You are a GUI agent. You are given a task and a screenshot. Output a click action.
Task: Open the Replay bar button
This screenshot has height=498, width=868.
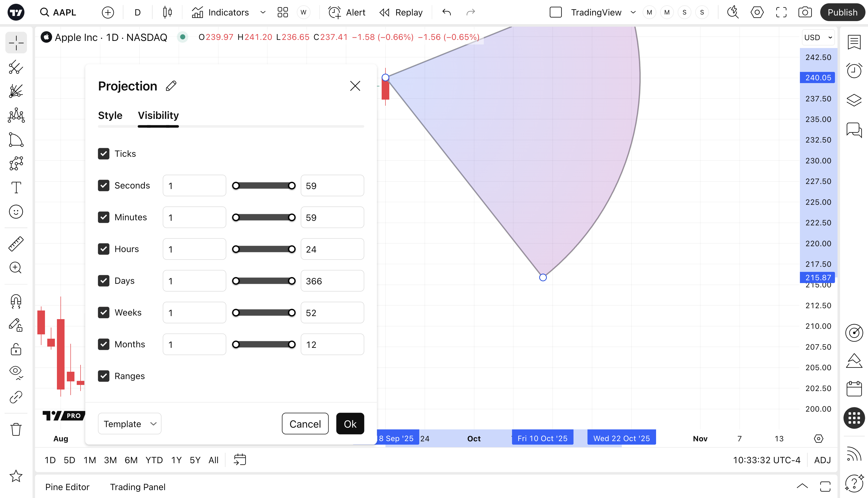point(401,13)
